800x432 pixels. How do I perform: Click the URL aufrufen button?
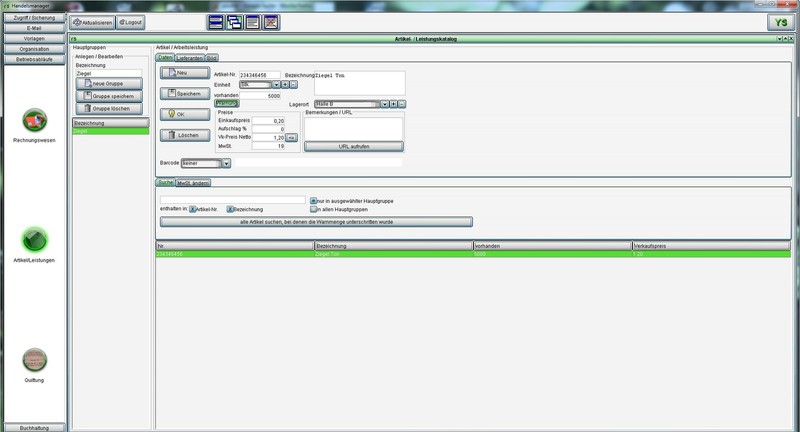pyautogui.click(x=354, y=146)
